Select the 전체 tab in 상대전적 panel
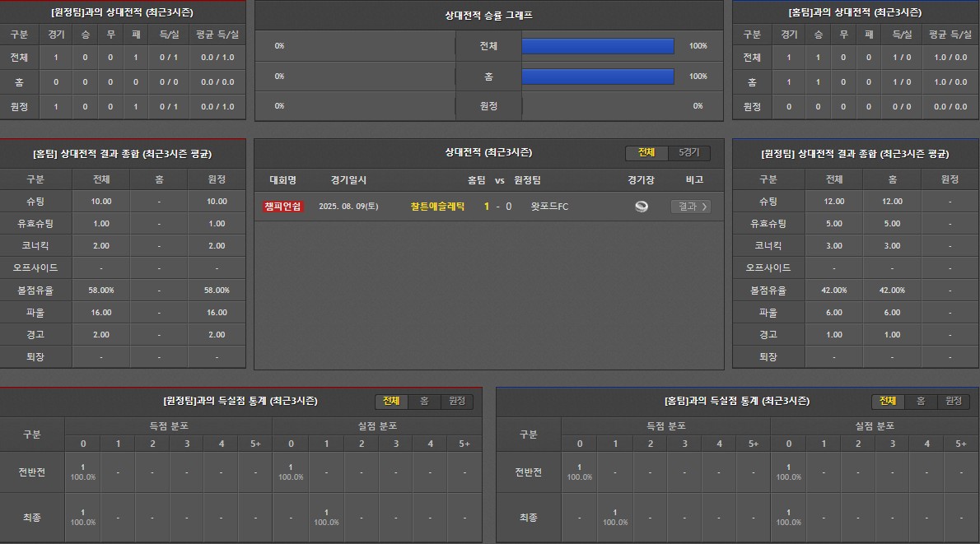Screen dimensions: 980x544 (x=646, y=153)
